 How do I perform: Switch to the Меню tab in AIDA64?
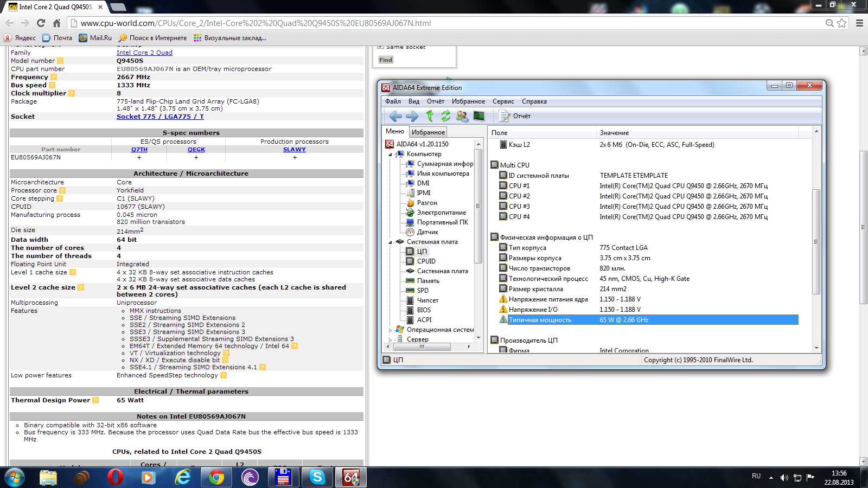[395, 131]
